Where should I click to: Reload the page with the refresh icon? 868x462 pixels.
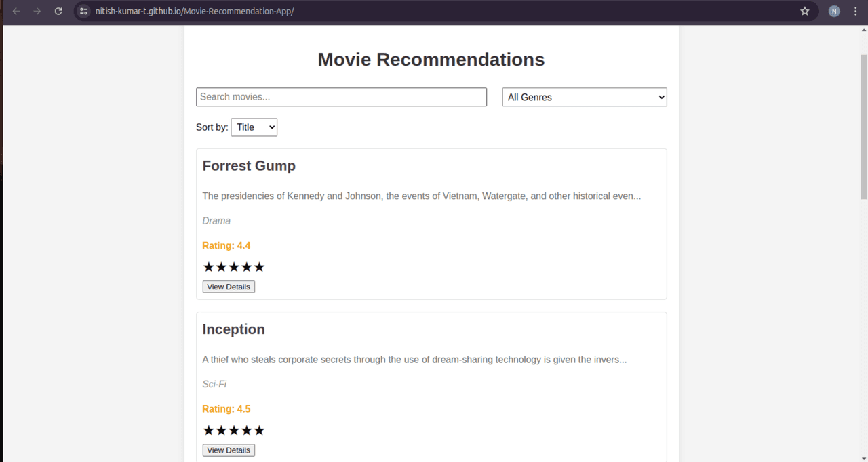click(x=58, y=12)
